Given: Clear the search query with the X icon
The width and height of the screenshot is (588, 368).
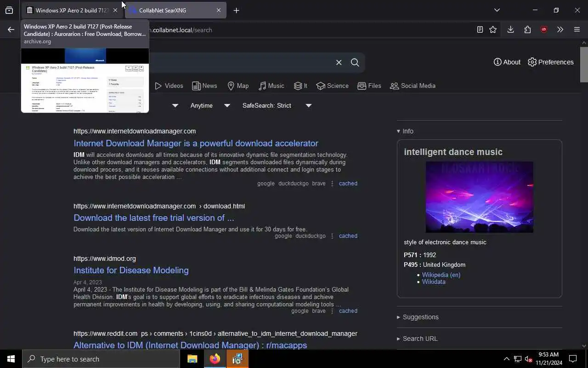Looking at the screenshot, I should click(339, 63).
